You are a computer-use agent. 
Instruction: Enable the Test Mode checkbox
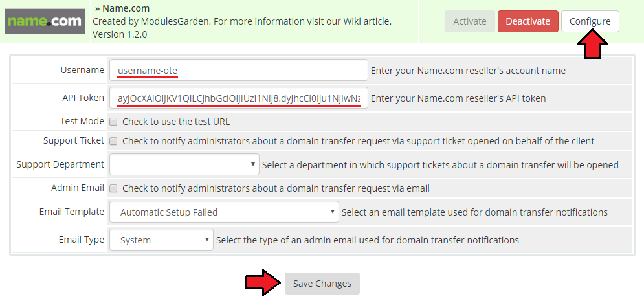[x=114, y=122]
